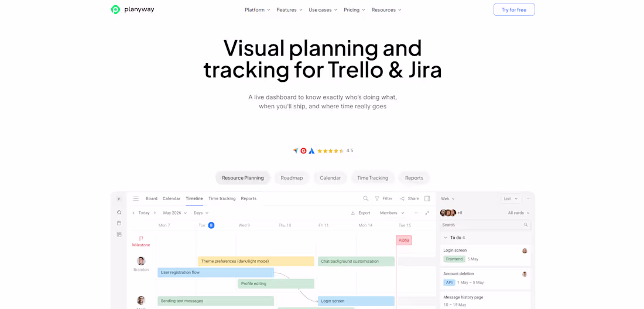Click the Try for free button

(x=514, y=9)
